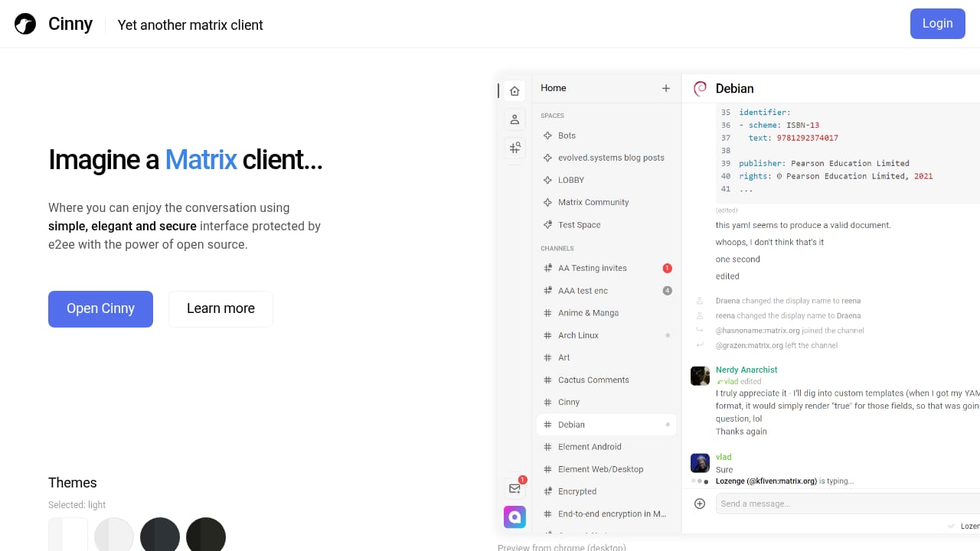Click the Open Cinny button

coord(100,308)
